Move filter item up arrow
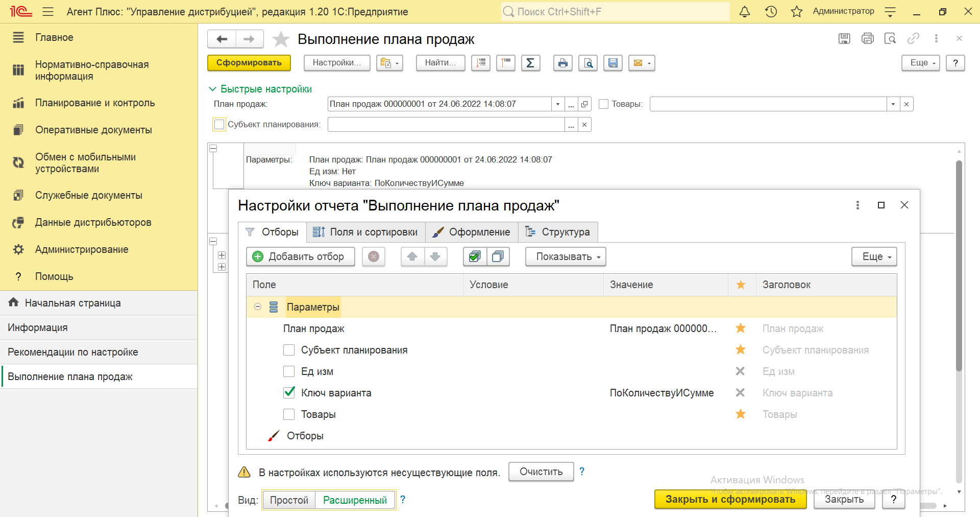The width and height of the screenshot is (980, 517). pos(412,256)
